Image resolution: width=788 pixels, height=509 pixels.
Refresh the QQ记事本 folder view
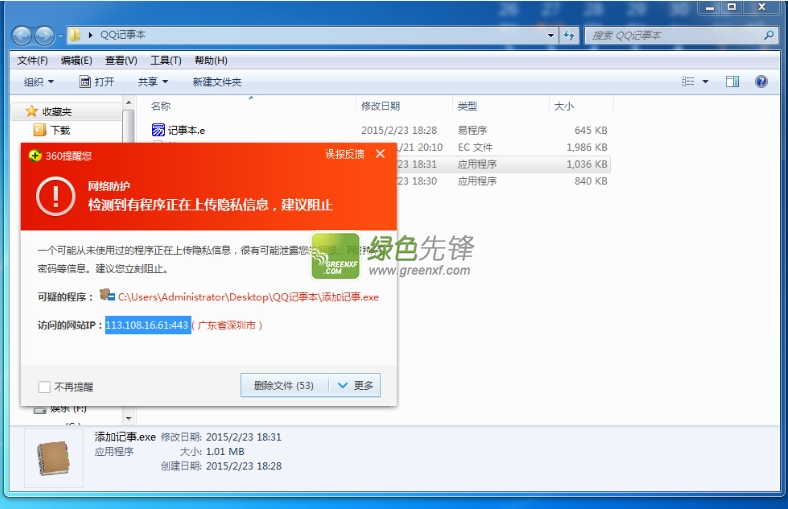click(568, 35)
